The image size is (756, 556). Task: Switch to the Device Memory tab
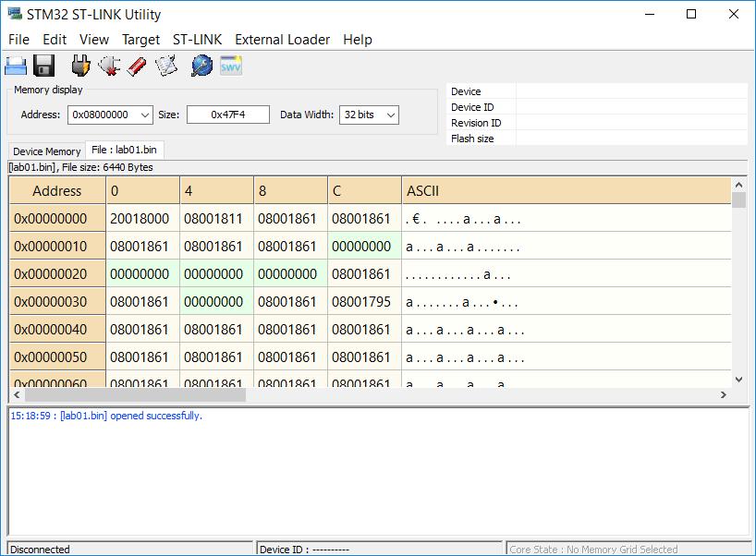47,151
